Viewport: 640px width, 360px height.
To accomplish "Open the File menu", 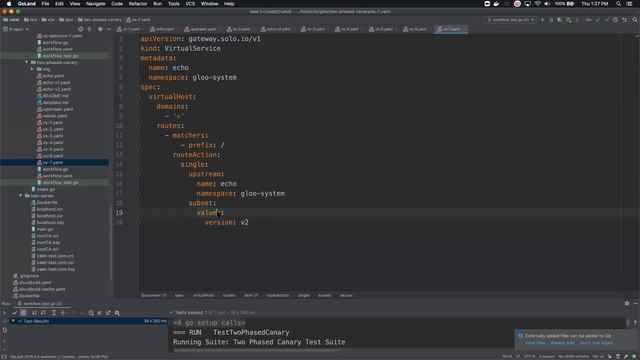I will 45,4.
